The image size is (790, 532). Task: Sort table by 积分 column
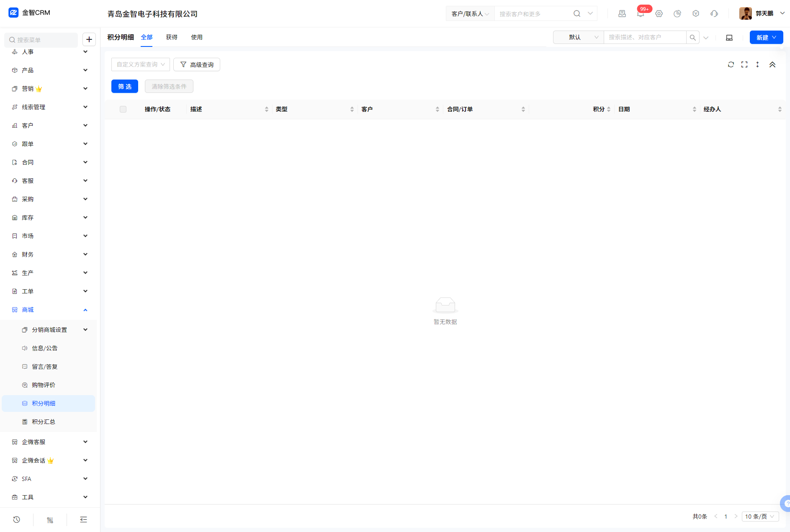608,109
